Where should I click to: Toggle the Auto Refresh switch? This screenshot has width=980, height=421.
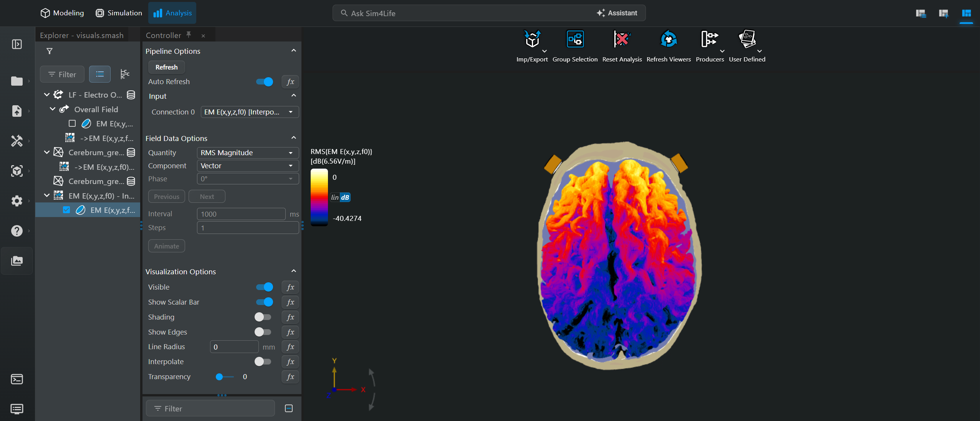(265, 82)
